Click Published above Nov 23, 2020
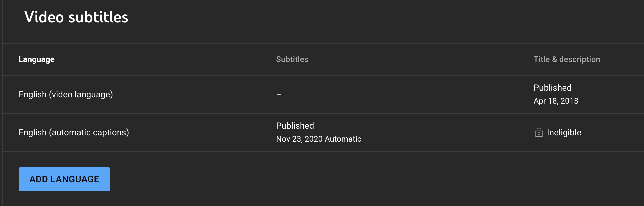Image resolution: width=644 pixels, height=206 pixels. pos(295,126)
